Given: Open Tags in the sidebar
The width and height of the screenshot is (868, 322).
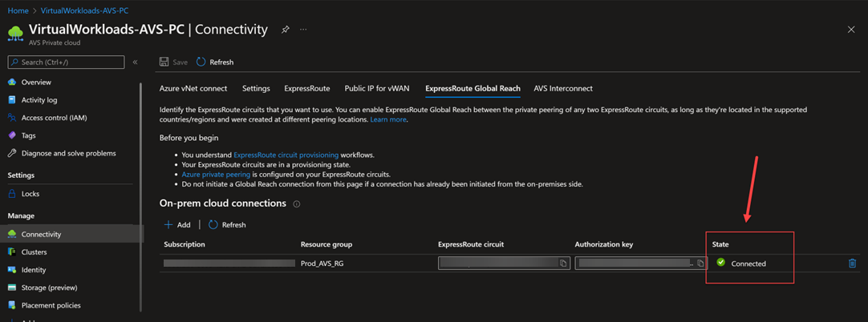Looking at the screenshot, I should pyautogui.click(x=29, y=135).
